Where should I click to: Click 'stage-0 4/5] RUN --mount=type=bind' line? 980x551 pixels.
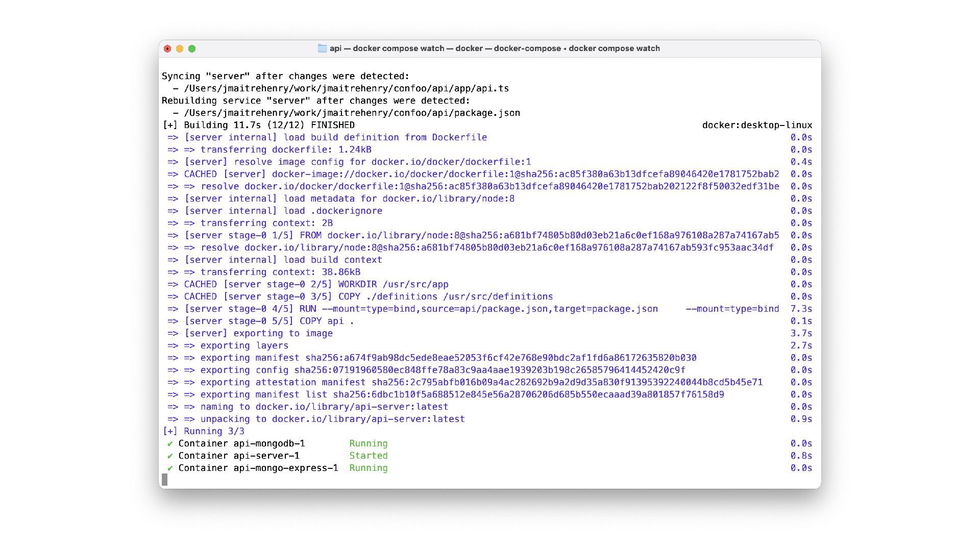click(473, 309)
